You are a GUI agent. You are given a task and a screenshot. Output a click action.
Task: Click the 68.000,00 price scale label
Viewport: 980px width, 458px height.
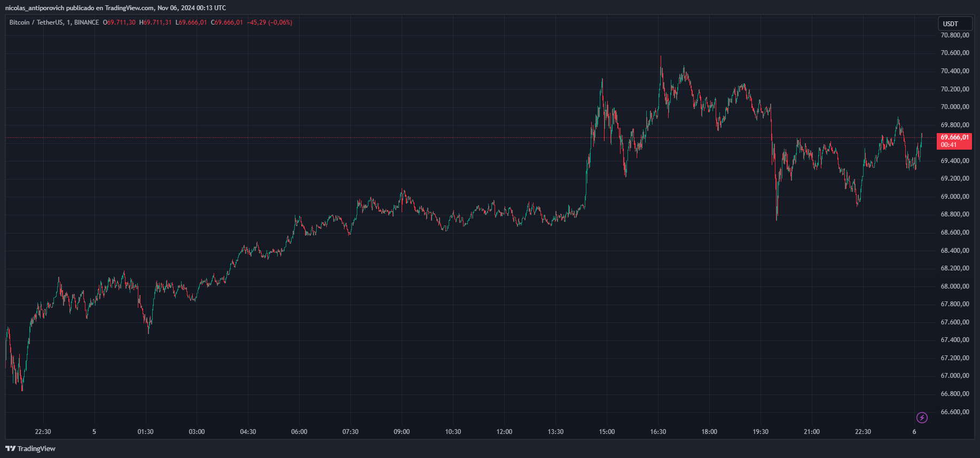954,286
